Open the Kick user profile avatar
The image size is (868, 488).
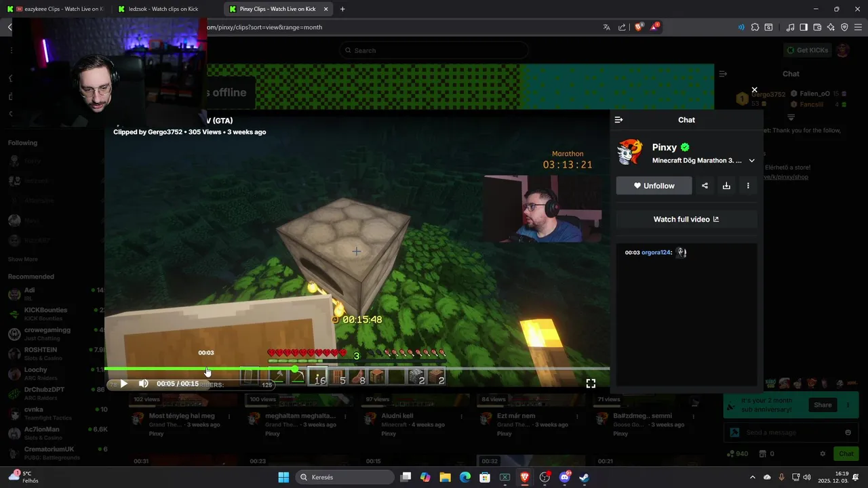(x=843, y=50)
